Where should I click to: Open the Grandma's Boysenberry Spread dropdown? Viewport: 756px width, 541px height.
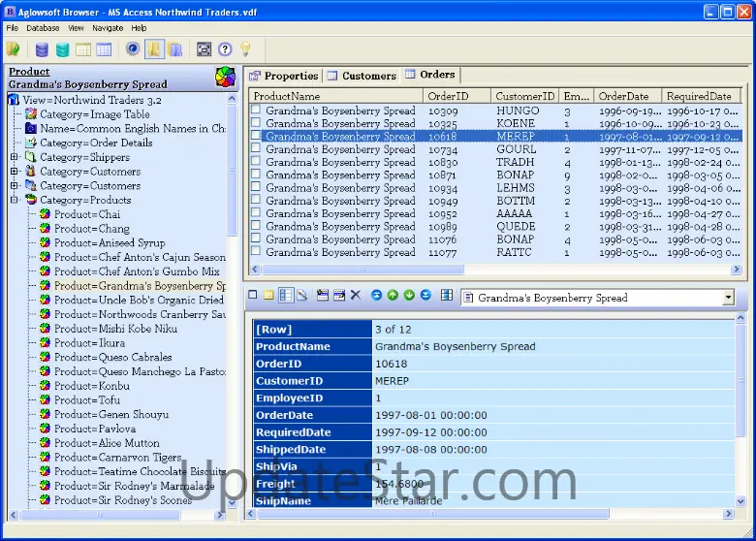728,298
